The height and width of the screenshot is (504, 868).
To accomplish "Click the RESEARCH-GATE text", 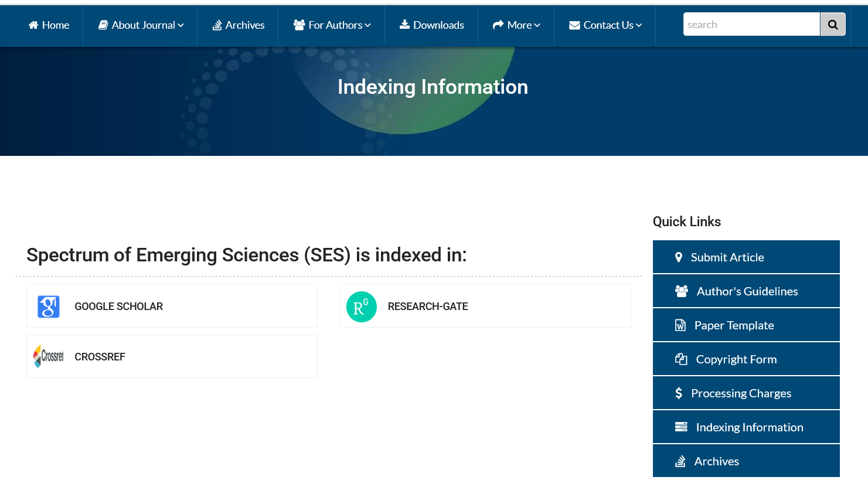I will [428, 307].
